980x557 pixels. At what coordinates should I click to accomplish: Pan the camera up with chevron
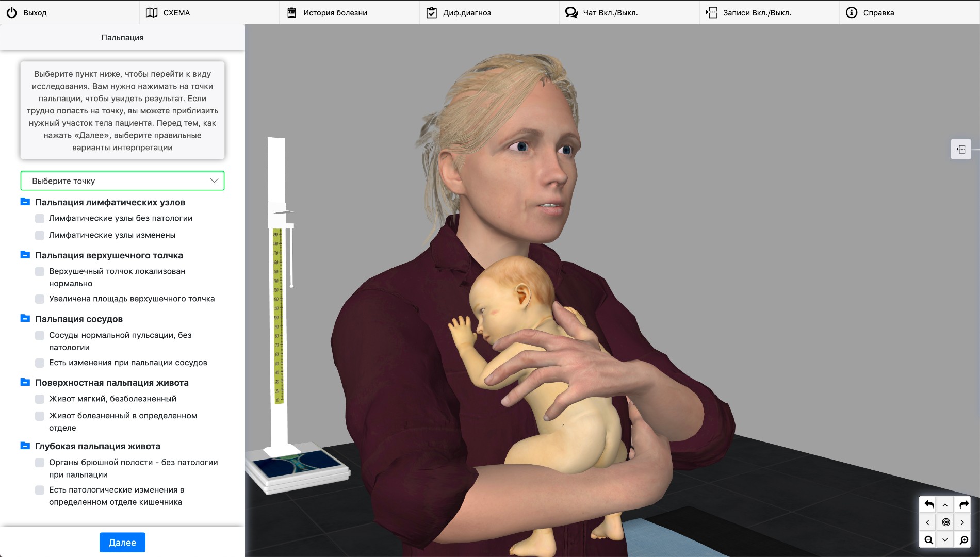pyautogui.click(x=945, y=505)
